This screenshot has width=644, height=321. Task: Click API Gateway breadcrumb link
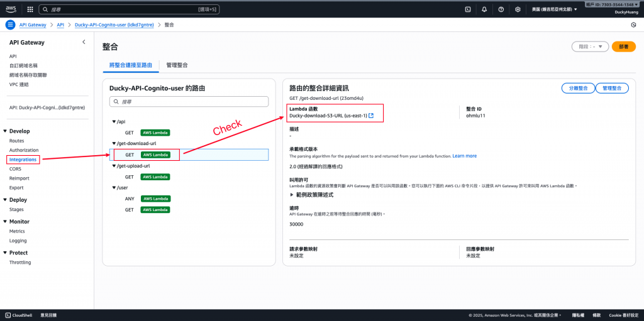tap(33, 24)
